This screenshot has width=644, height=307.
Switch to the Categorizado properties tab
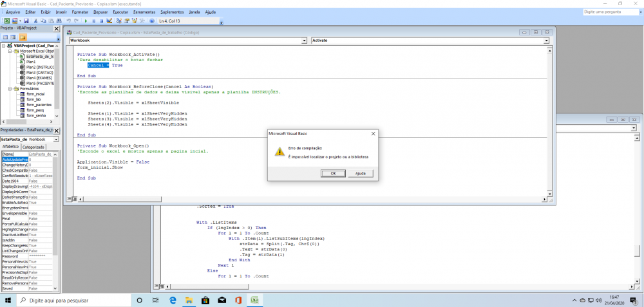[34, 147]
